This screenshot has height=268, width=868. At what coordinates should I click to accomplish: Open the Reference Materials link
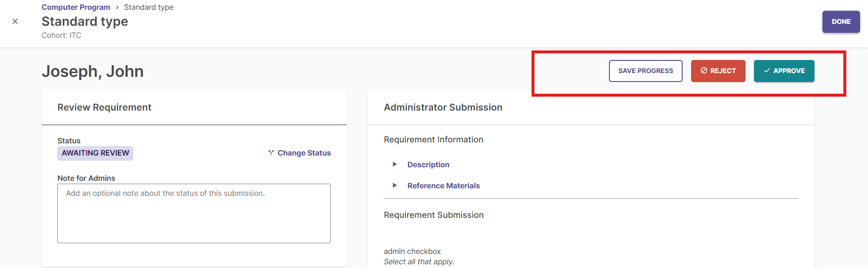443,186
